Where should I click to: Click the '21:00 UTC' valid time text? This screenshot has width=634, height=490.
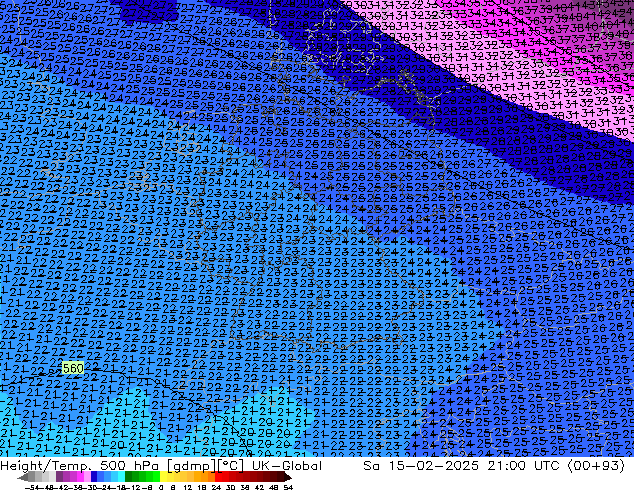[x=526, y=466]
